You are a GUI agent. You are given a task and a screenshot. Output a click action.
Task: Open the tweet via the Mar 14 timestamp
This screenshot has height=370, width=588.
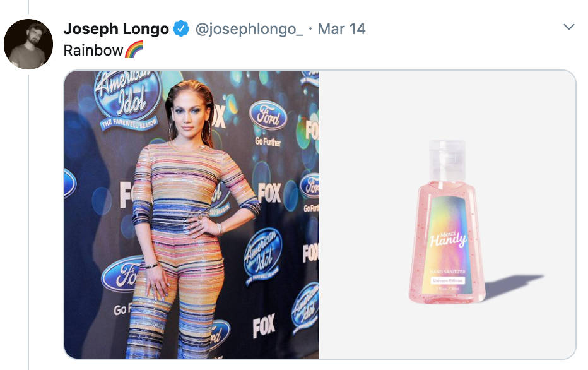tap(342, 28)
